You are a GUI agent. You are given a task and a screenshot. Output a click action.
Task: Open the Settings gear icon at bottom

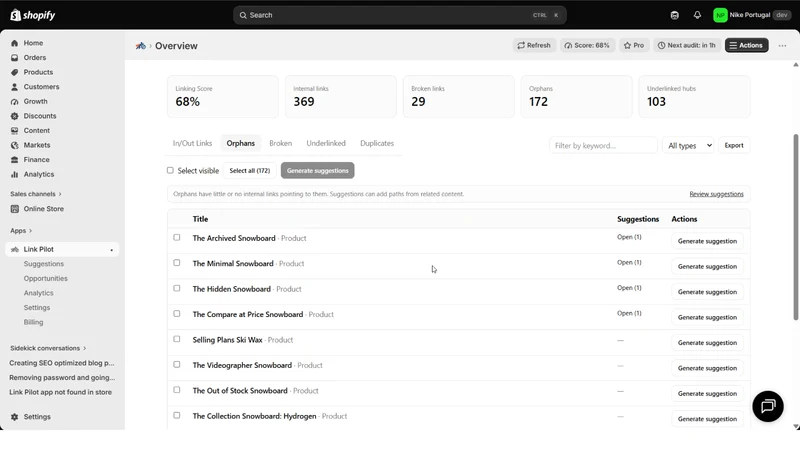pos(14,417)
